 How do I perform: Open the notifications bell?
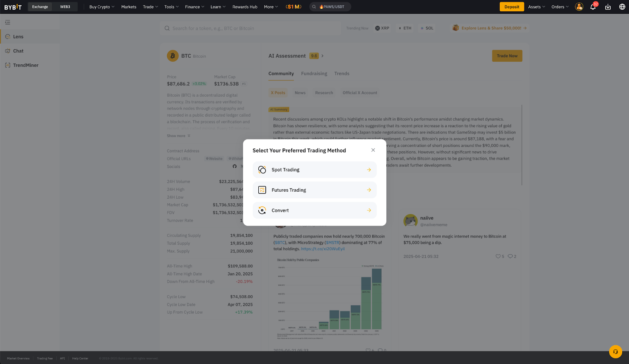click(x=593, y=7)
